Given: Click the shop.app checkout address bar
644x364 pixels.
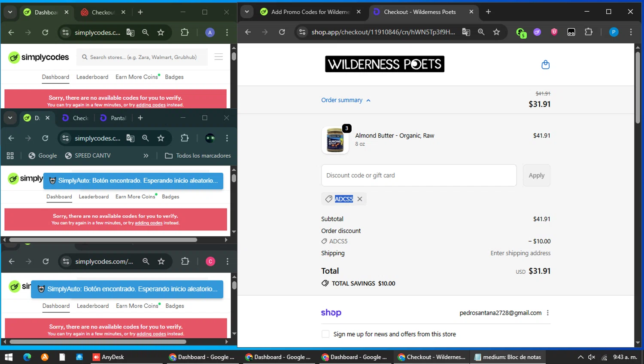Looking at the screenshot, I should tap(383, 32).
